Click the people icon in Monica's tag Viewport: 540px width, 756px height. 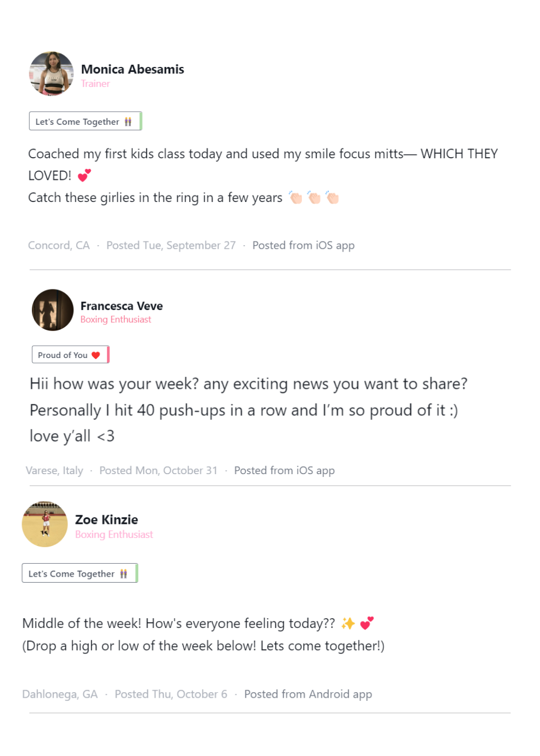pos(128,122)
